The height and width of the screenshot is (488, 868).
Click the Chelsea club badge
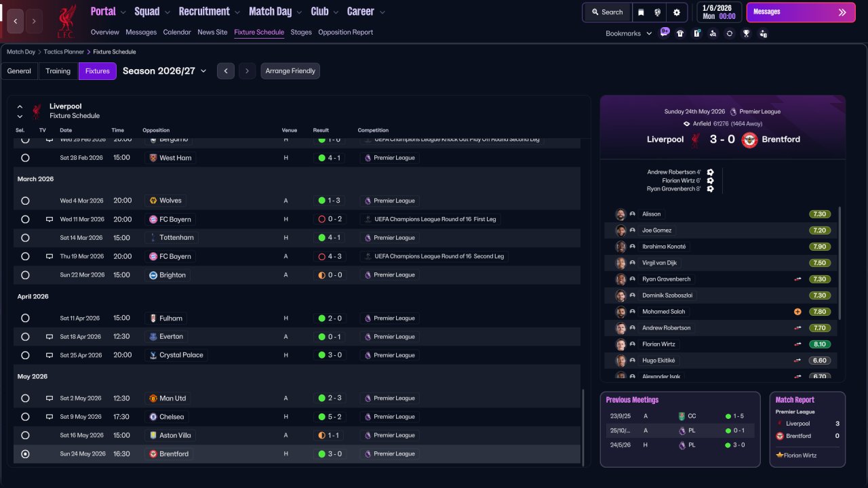pyautogui.click(x=153, y=417)
